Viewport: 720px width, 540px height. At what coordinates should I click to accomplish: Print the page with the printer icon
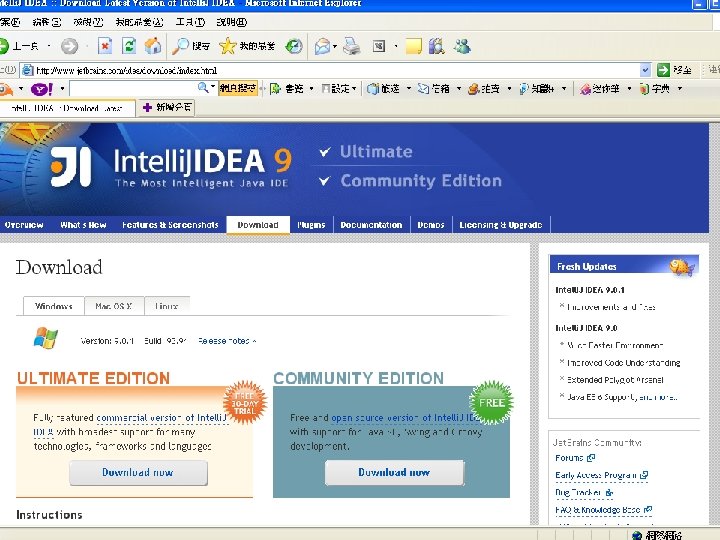[x=352, y=46]
